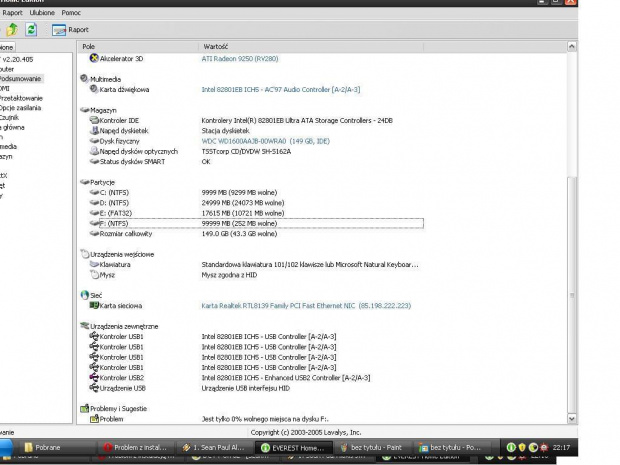Open the Realtek RTL8139 network card link
The height and width of the screenshot is (465, 620).
[306, 306]
